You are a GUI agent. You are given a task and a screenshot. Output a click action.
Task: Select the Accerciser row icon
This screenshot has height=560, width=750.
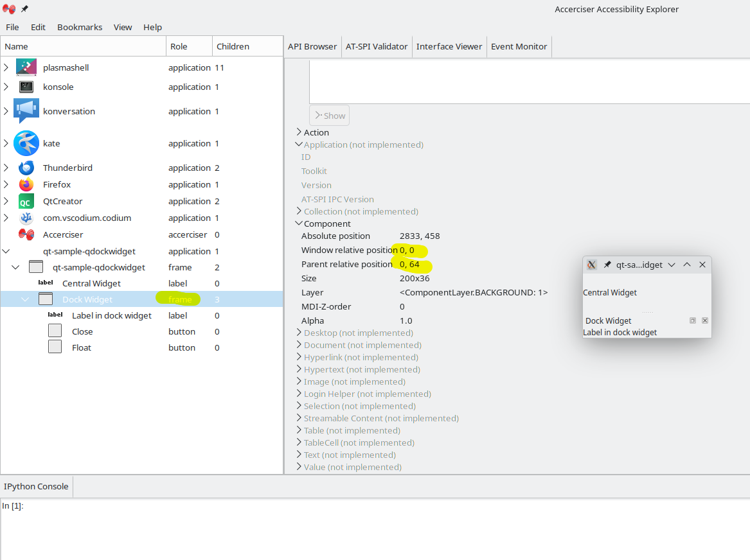click(26, 234)
